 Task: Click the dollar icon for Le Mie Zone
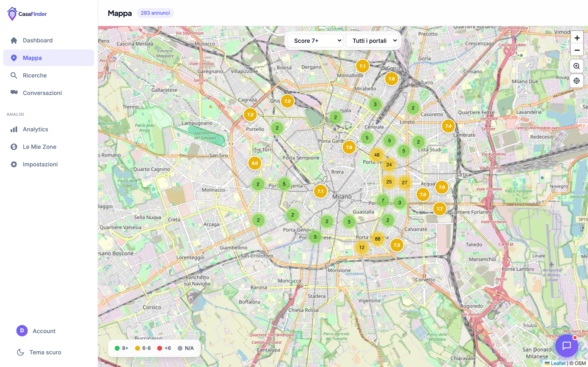click(14, 147)
